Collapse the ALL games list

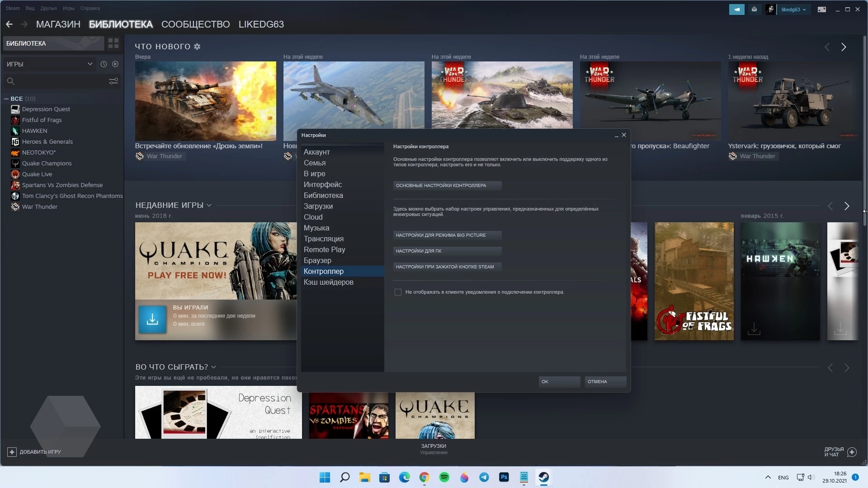pyautogui.click(x=6, y=99)
